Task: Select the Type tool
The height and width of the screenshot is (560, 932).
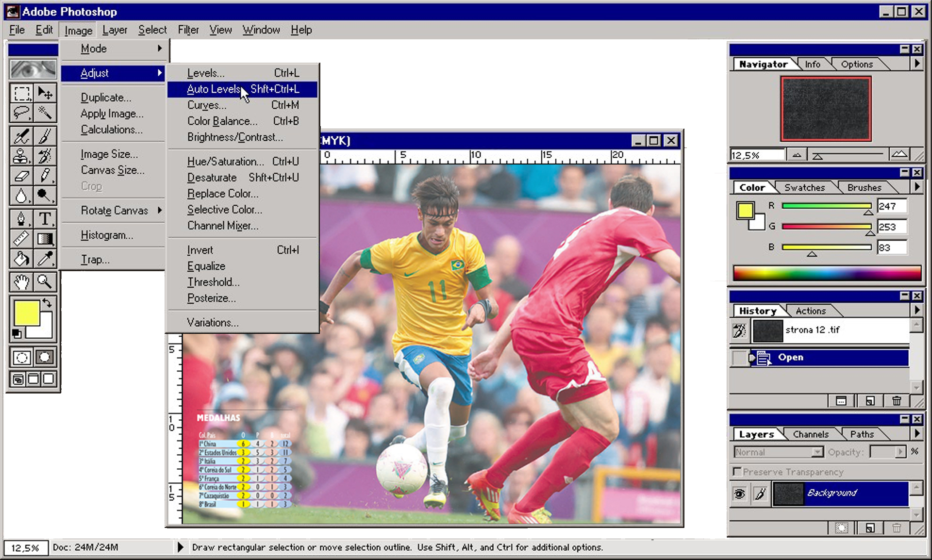Action: point(45,219)
